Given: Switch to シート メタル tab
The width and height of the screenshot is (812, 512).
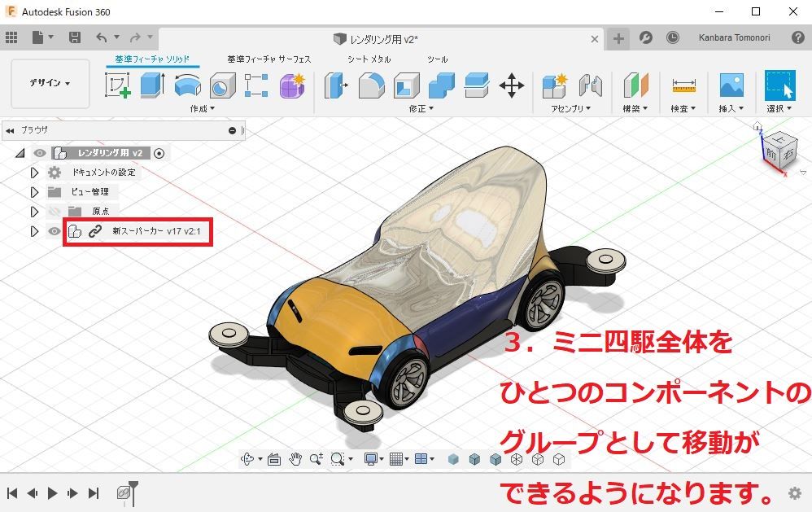Looking at the screenshot, I should pyautogui.click(x=369, y=59).
